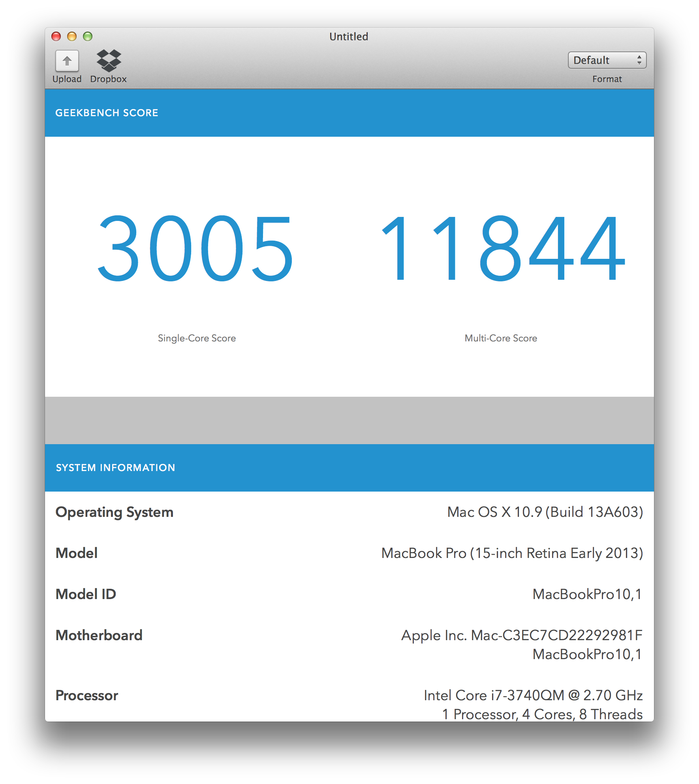Click the Intel Core i7-3740QM value
The height and width of the screenshot is (784, 699).
coord(533,695)
